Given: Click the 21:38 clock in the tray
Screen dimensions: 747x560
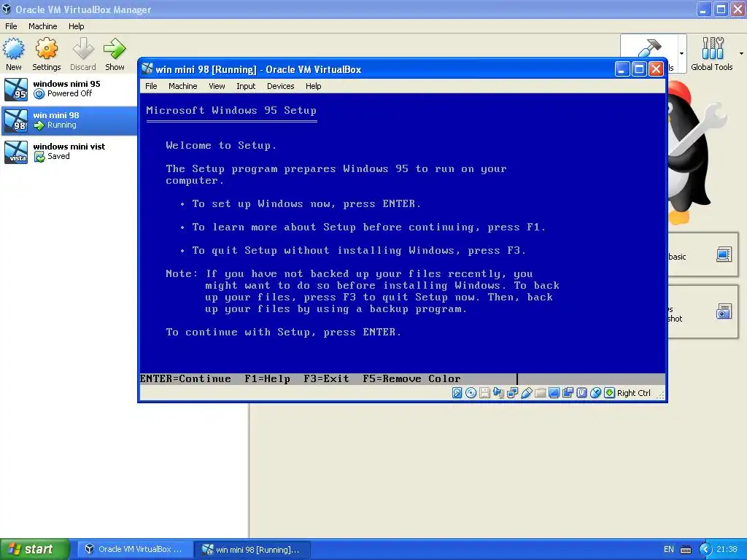Looking at the screenshot, I should tap(727, 550).
